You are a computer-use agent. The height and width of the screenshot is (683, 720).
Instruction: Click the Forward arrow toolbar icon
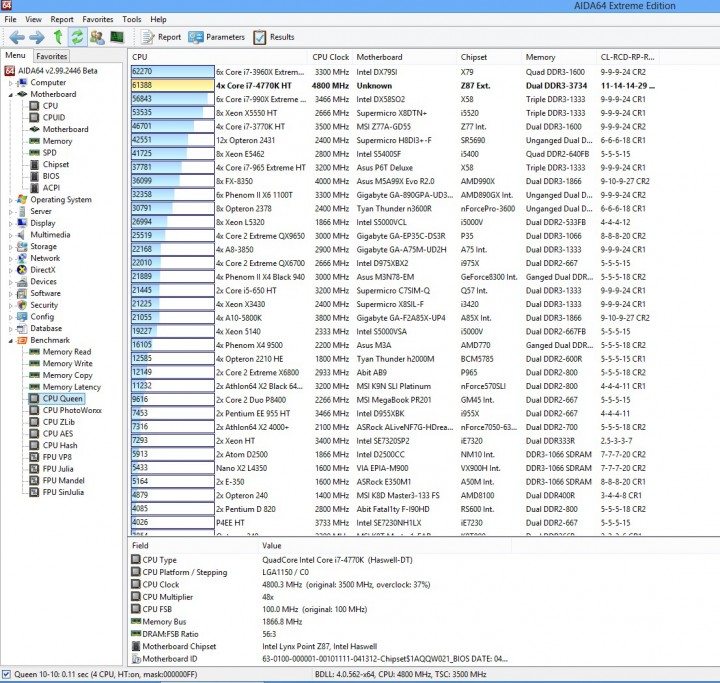[37, 37]
